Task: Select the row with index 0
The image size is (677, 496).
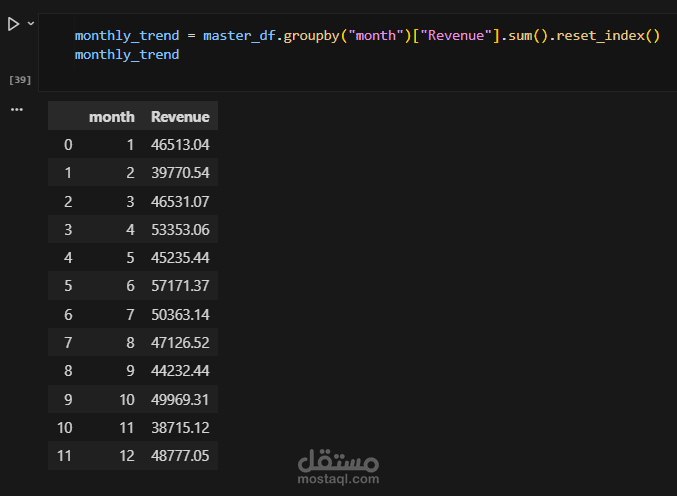Action: click(68, 144)
